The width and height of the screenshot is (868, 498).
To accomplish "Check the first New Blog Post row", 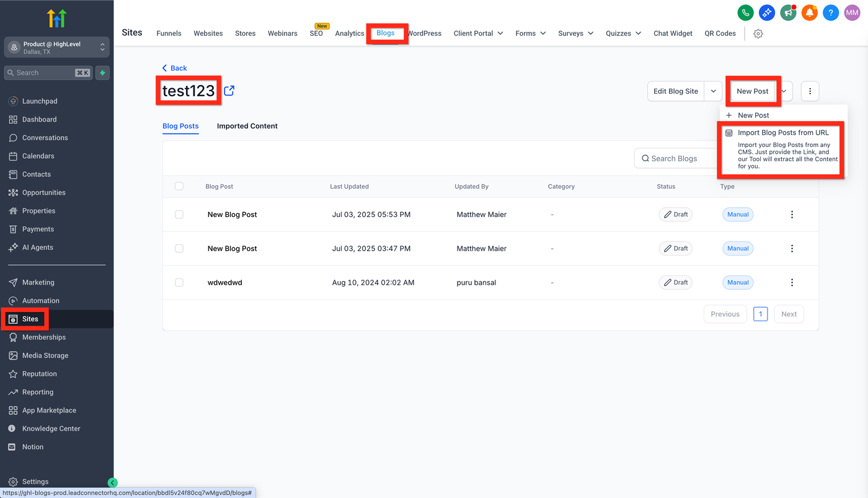I will pyautogui.click(x=179, y=215).
